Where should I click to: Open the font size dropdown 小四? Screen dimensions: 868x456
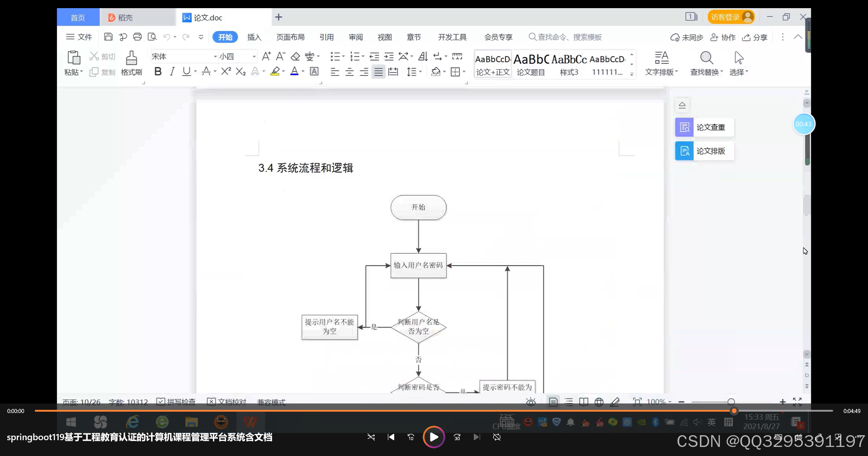click(x=254, y=57)
